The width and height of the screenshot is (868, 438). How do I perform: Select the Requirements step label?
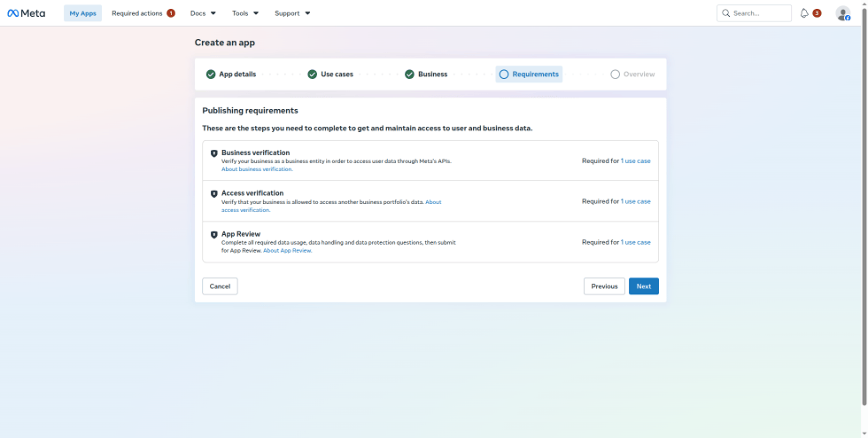535,74
